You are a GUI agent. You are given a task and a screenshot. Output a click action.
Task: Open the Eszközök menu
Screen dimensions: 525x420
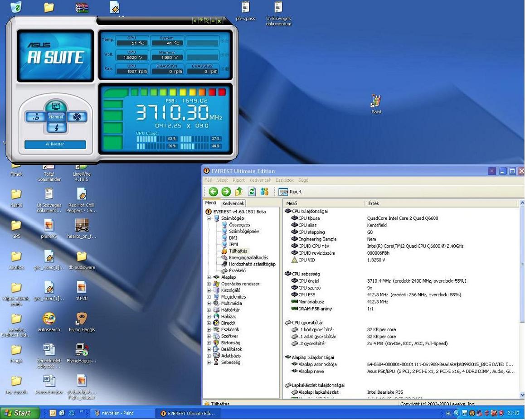click(285, 180)
